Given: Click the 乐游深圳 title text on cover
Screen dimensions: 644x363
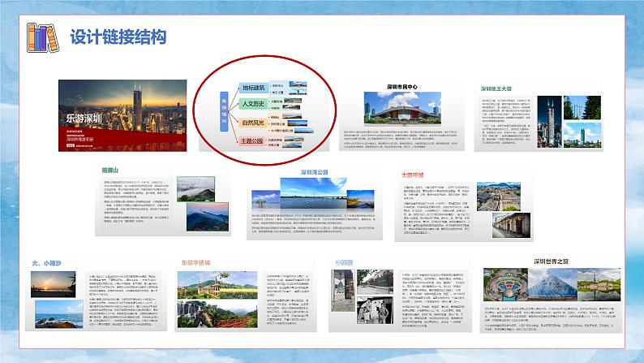Looking at the screenshot, I should [x=84, y=119].
